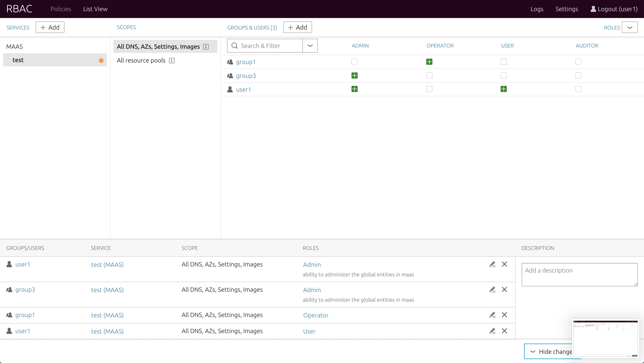Click the orange status dot on test service
The image size is (644, 363).
(x=101, y=61)
